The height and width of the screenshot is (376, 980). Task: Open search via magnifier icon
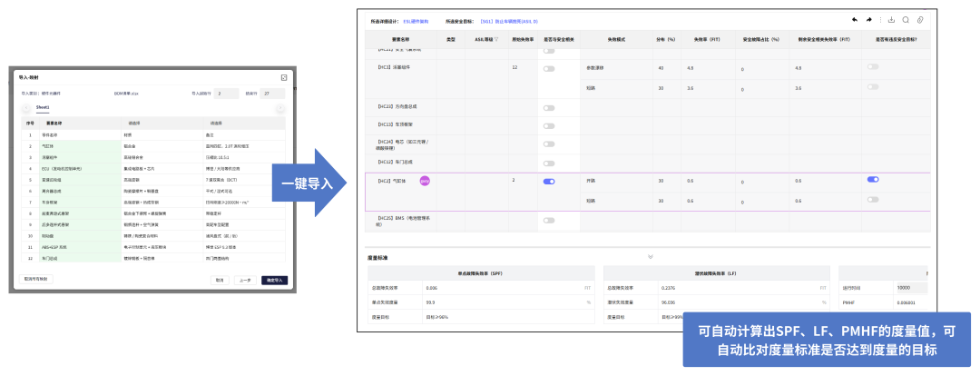coord(906,20)
